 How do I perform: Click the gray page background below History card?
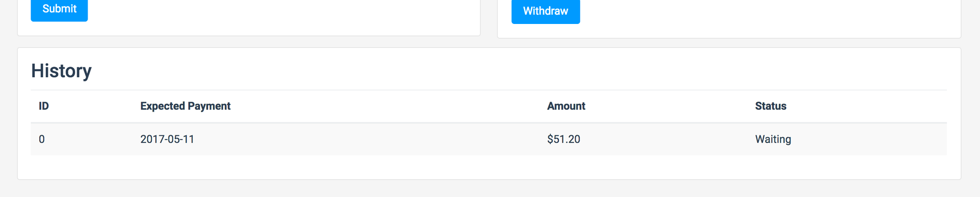[479, 189]
